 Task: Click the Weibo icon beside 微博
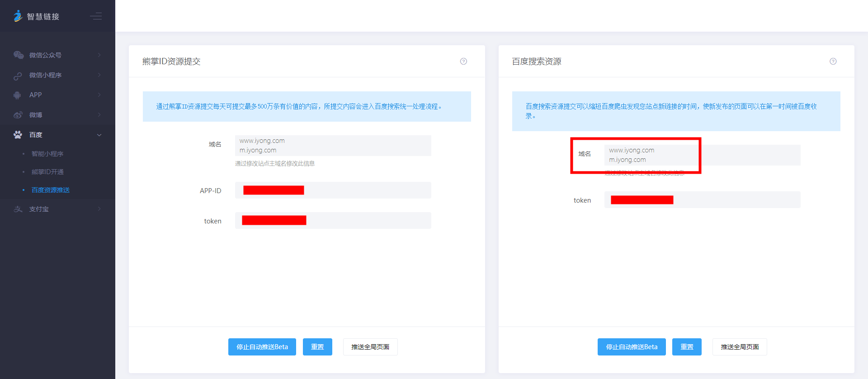(x=18, y=115)
